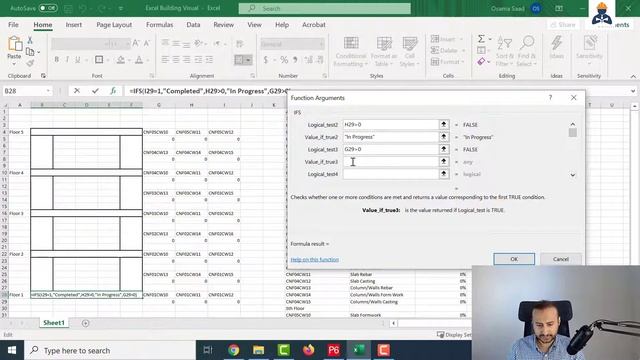Click the Comma Style icon
Screen dimensions: 640x360
295,60
